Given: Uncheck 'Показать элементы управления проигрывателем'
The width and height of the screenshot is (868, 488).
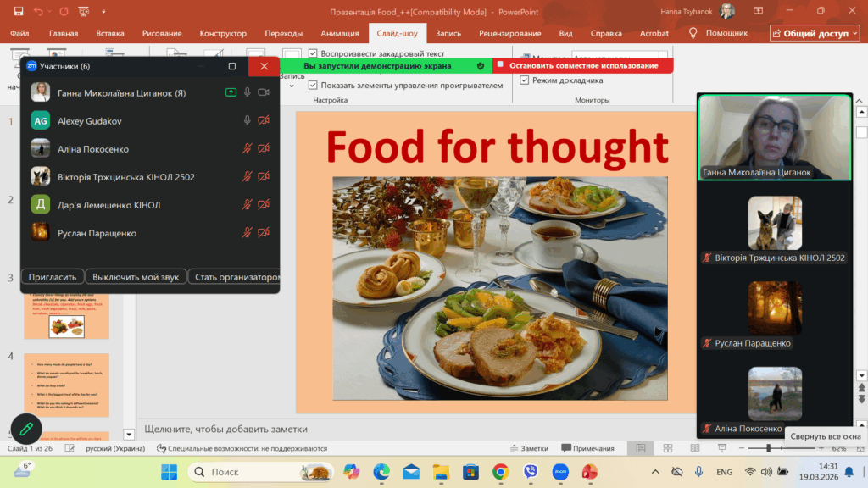Looking at the screenshot, I should (x=314, y=86).
